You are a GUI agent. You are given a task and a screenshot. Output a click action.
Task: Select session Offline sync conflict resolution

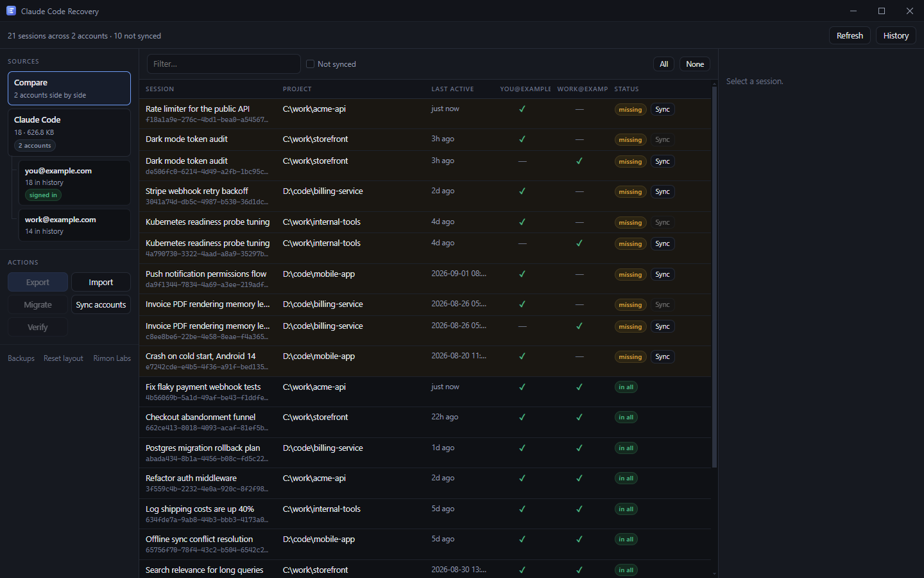(425, 545)
